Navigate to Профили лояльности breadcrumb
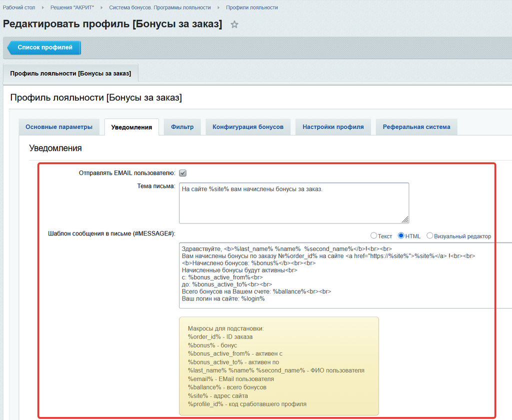The height and width of the screenshot is (420, 512). click(251, 7)
